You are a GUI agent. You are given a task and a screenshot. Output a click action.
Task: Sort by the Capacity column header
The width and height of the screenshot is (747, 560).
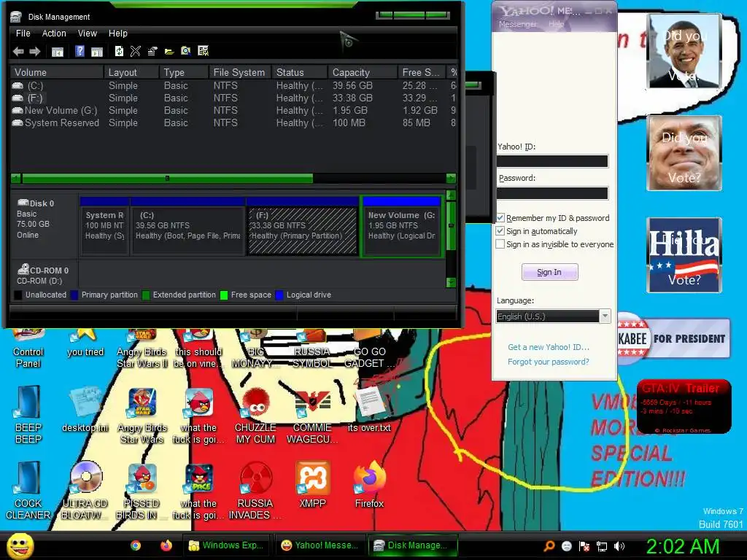click(363, 72)
